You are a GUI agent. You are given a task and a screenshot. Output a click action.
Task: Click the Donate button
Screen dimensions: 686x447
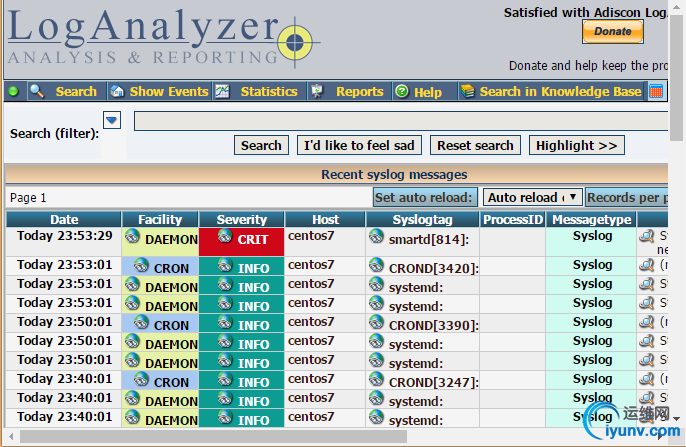(612, 31)
